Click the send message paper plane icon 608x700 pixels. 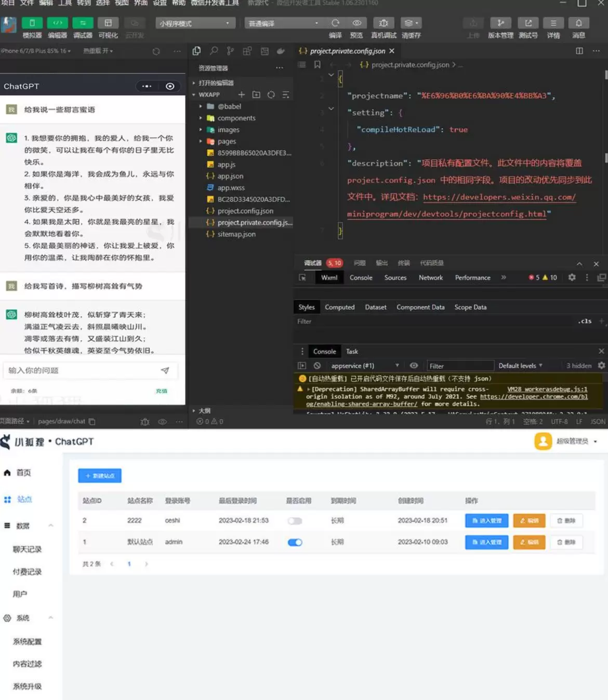pyautogui.click(x=165, y=370)
